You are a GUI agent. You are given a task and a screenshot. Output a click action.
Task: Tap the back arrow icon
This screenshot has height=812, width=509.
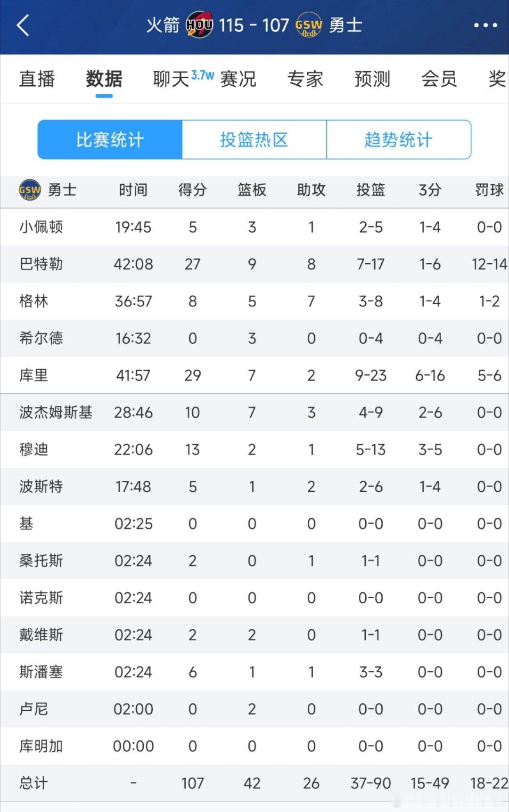23,25
